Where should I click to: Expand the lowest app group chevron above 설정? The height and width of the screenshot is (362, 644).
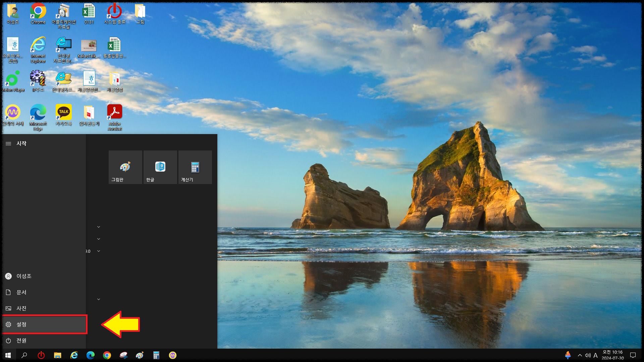tap(99, 299)
